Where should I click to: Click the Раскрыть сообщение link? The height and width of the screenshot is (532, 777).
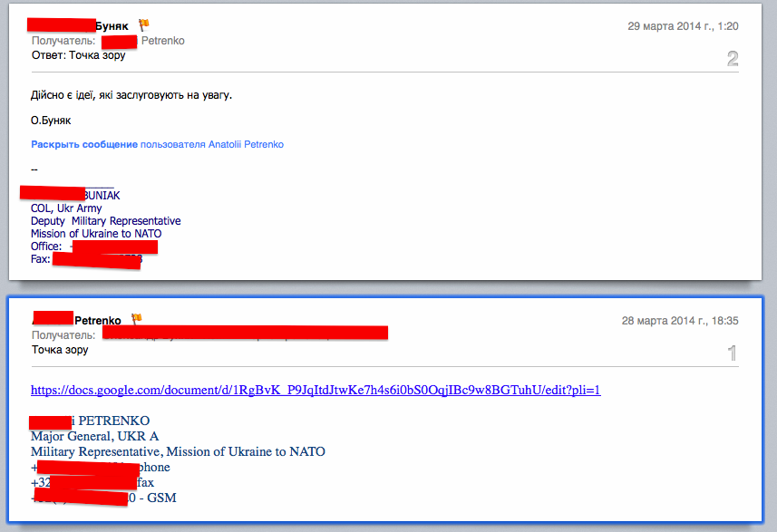(84, 145)
